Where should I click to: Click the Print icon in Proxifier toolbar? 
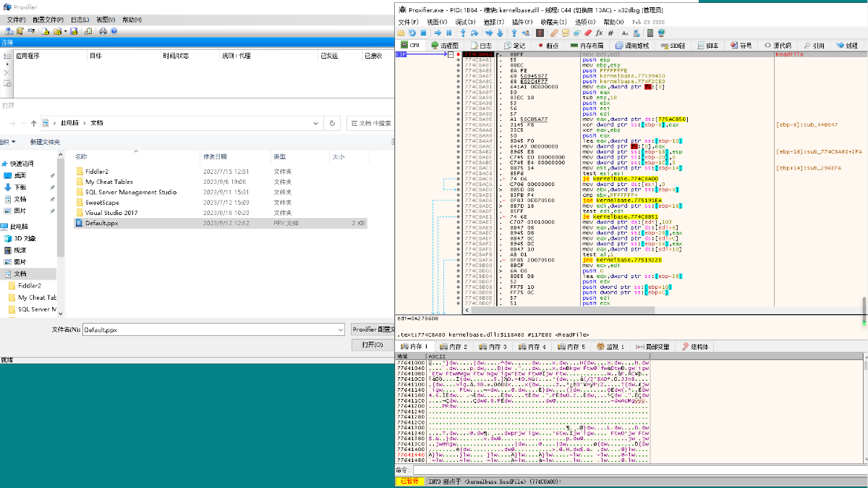point(103,31)
